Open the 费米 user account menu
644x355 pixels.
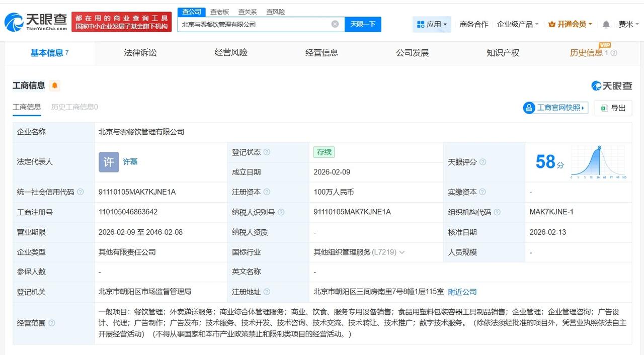[628, 24]
